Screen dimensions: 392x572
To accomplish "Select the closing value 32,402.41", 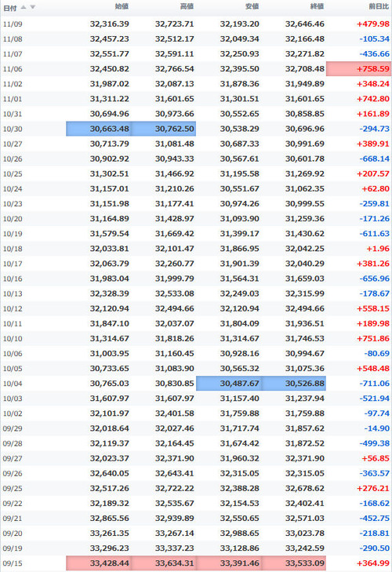I will pos(304,503).
